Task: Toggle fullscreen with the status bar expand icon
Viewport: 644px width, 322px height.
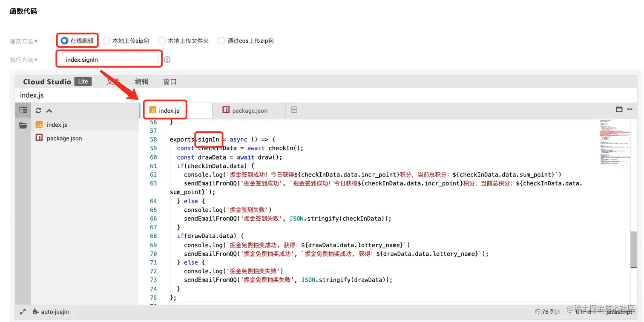Action: (x=23, y=312)
